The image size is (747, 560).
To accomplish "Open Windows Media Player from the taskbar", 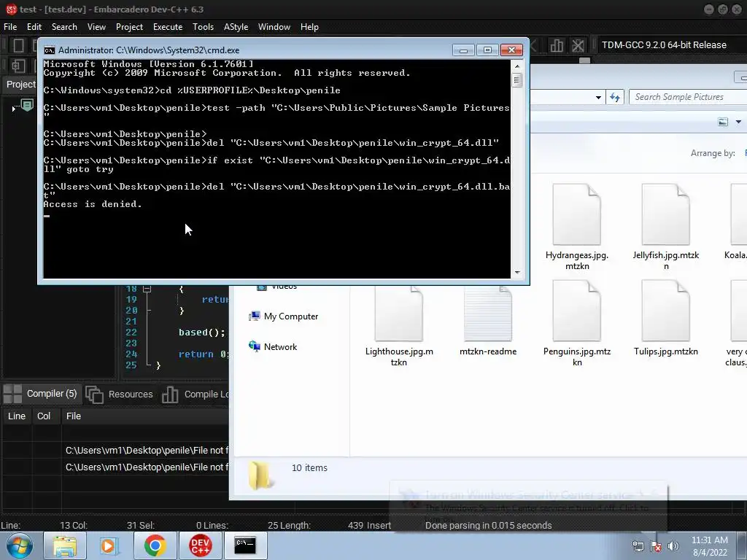I will (x=109, y=545).
